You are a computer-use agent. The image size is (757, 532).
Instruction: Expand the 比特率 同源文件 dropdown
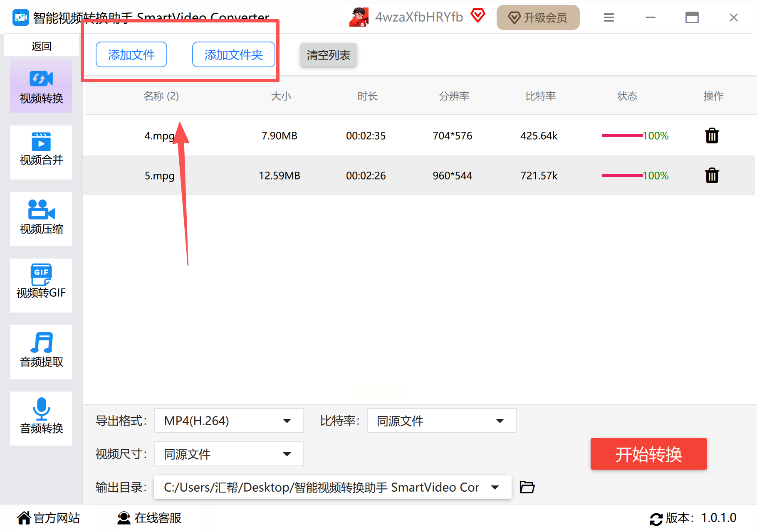(x=442, y=421)
